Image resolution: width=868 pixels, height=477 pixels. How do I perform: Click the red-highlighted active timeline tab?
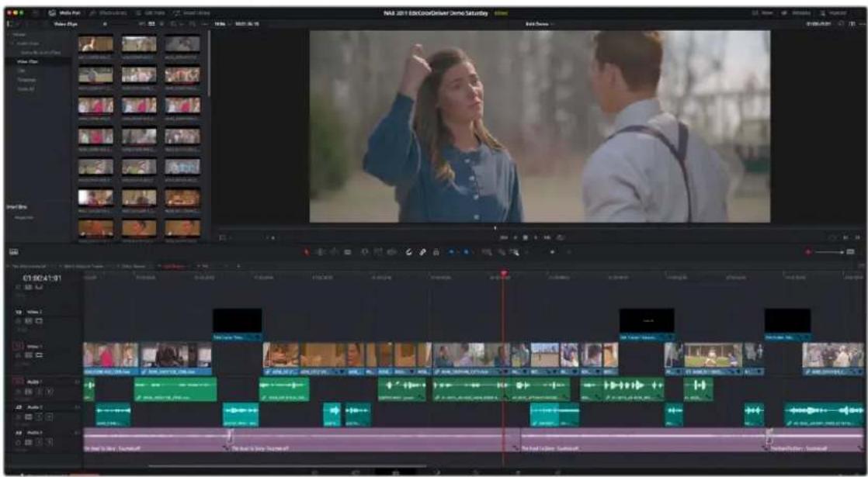click(173, 266)
